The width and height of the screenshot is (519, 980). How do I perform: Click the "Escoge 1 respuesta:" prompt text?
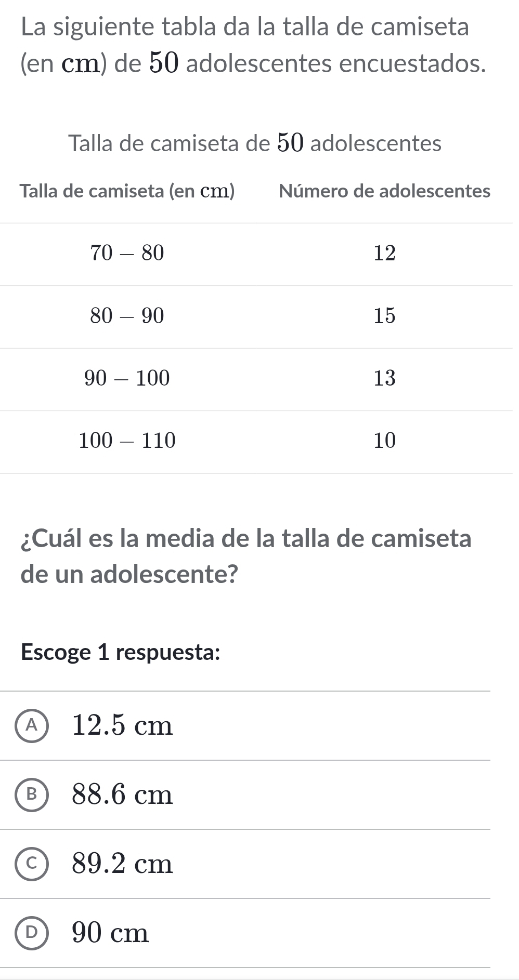tap(120, 653)
